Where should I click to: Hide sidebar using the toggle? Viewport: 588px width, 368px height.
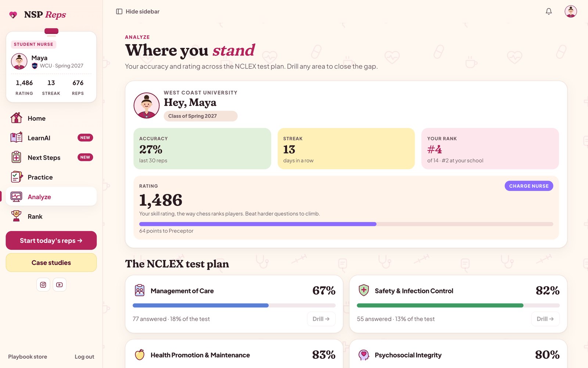click(x=138, y=11)
